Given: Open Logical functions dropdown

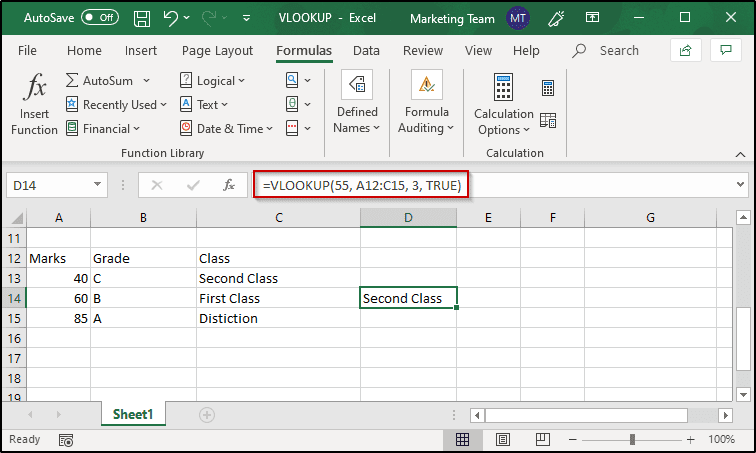Looking at the screenshot, I should (x=212, y=80).
